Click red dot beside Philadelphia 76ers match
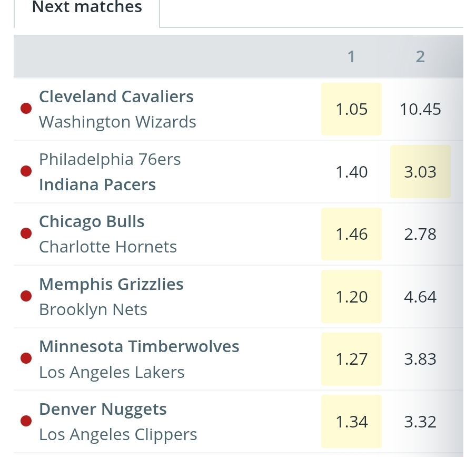This screenshot has width=476, height=457. (x=26, y=172)
